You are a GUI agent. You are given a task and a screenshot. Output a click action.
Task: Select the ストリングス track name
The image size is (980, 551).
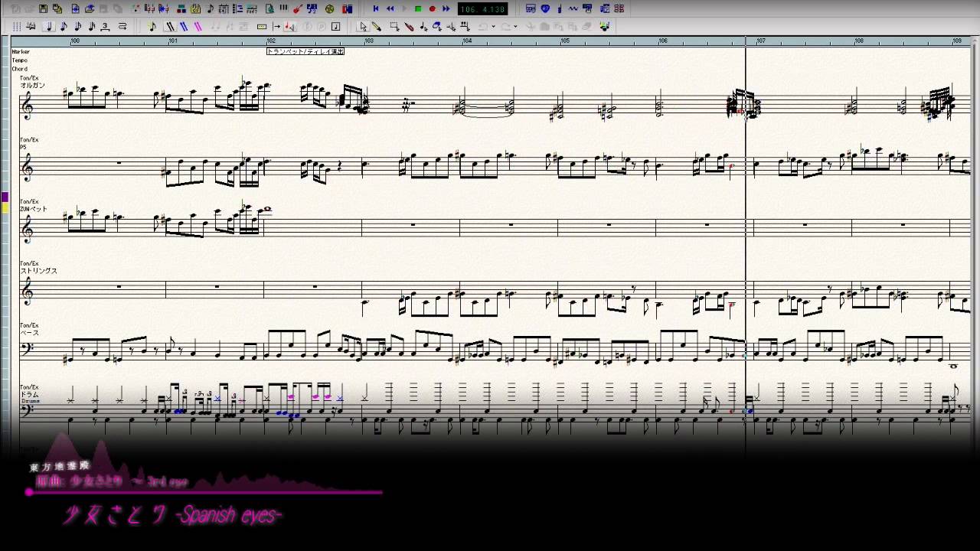(38, 271)
